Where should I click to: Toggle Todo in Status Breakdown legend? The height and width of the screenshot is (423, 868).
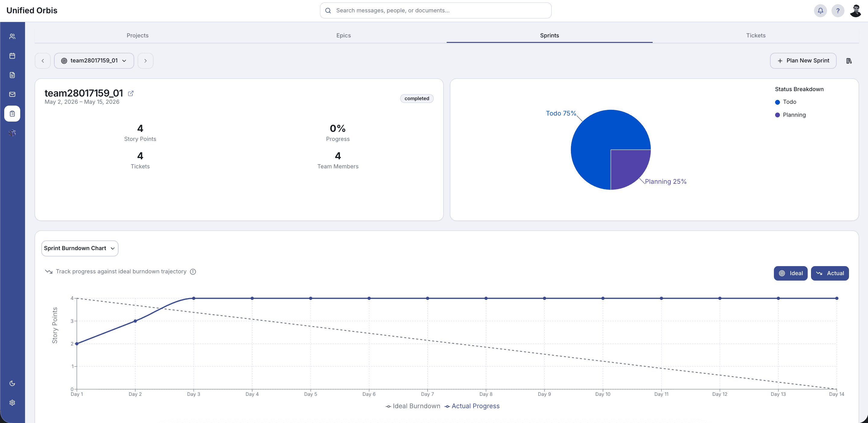785,102
